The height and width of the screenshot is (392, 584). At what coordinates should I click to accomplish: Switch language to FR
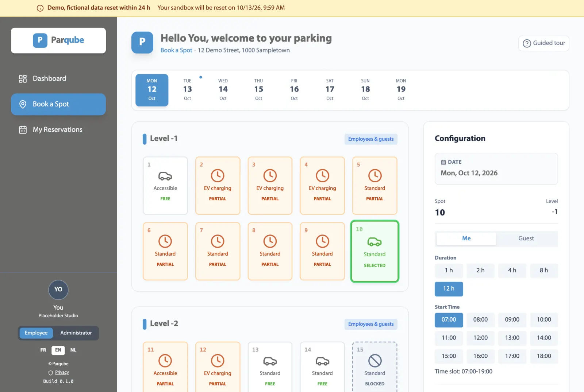[43, 350]
